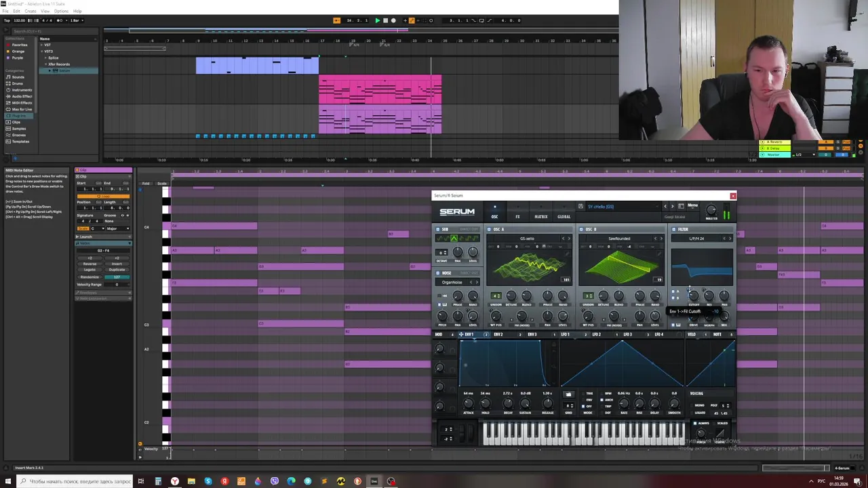The width and height of the screenshot is (868, 488).
Task: Open the GS-xello wavetable dropdown for OSC A
Action: pos(527,239)
